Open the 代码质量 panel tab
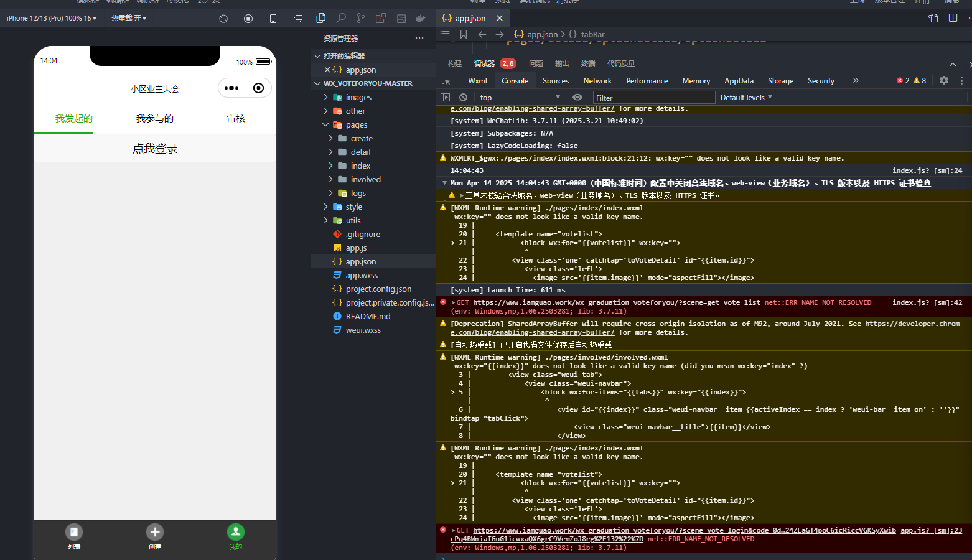Image resolution: width=972 pixels, height=560 pixels. coord(621,63)
